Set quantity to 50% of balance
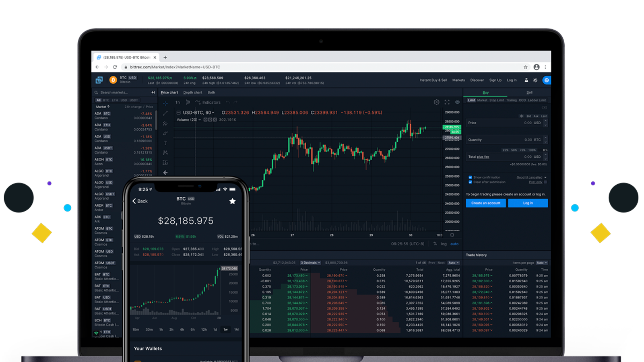The image size is (644, 362). click(x=514, y=150)
